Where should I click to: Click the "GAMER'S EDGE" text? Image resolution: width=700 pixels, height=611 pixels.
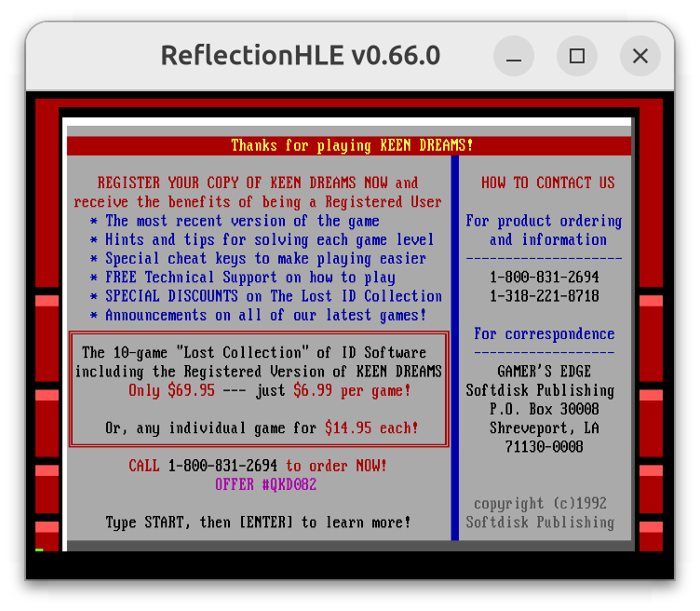(x=544, y=372)
